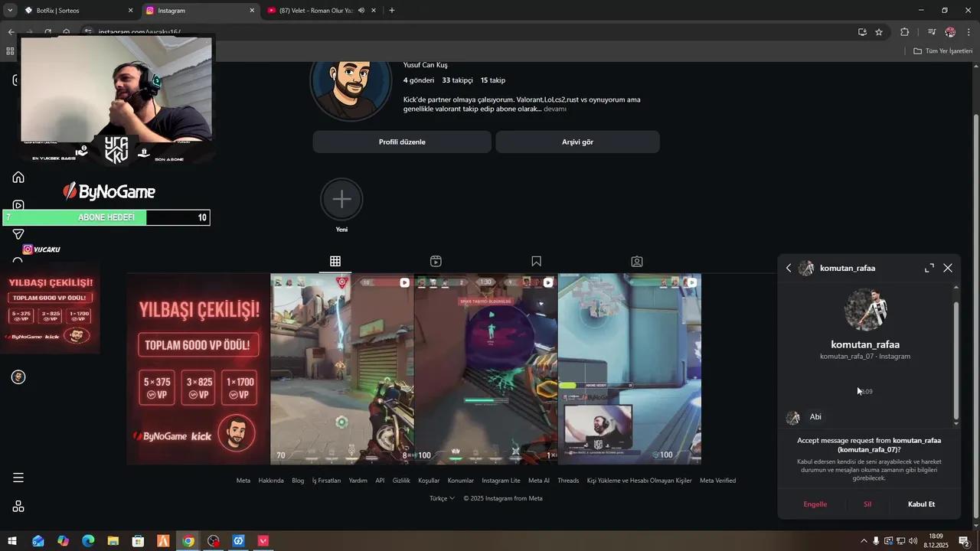Mute the YouTube tab audio icon
The width and height of the screenshot is (980, 551).
tap(361, 11)
